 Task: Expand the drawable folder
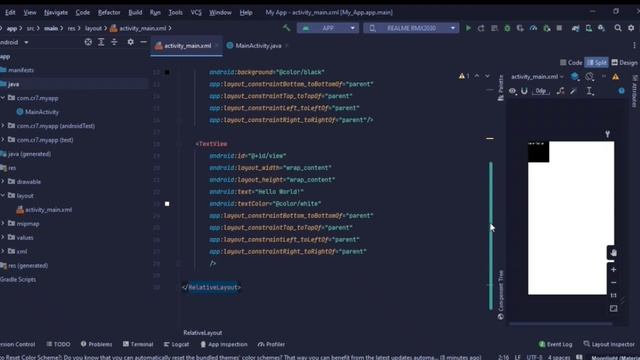click(3, 181)
